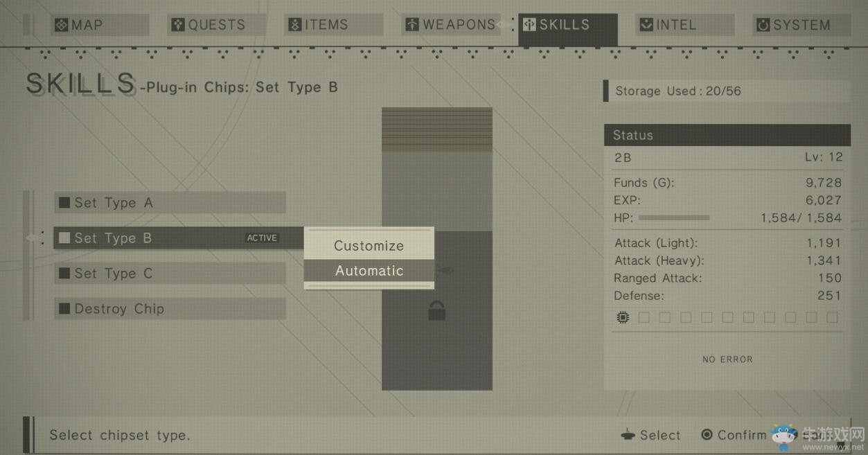Click the Defense value 251

(x=830, y=296)
